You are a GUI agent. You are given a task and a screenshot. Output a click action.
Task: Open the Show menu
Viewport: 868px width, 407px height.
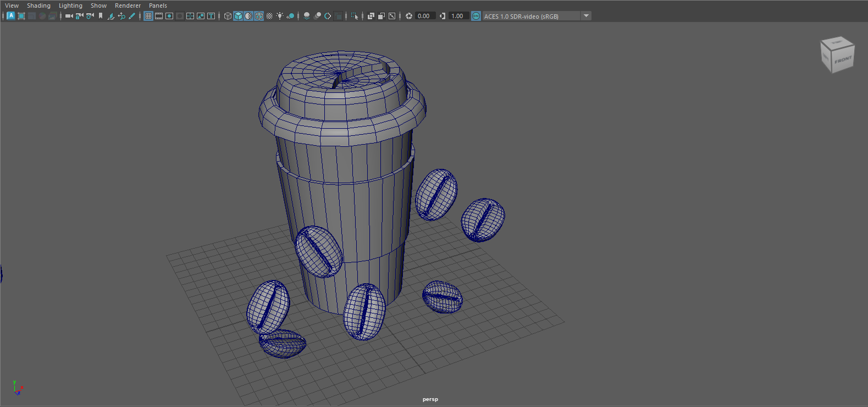tap(98, 5)
